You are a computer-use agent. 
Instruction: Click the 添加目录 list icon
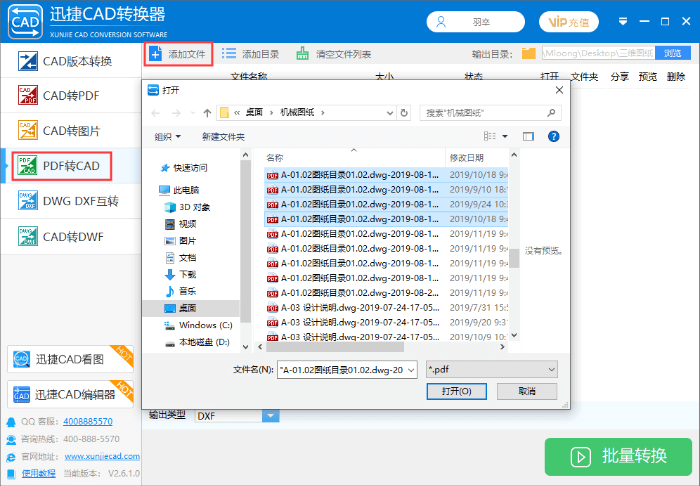coord(229,54)
